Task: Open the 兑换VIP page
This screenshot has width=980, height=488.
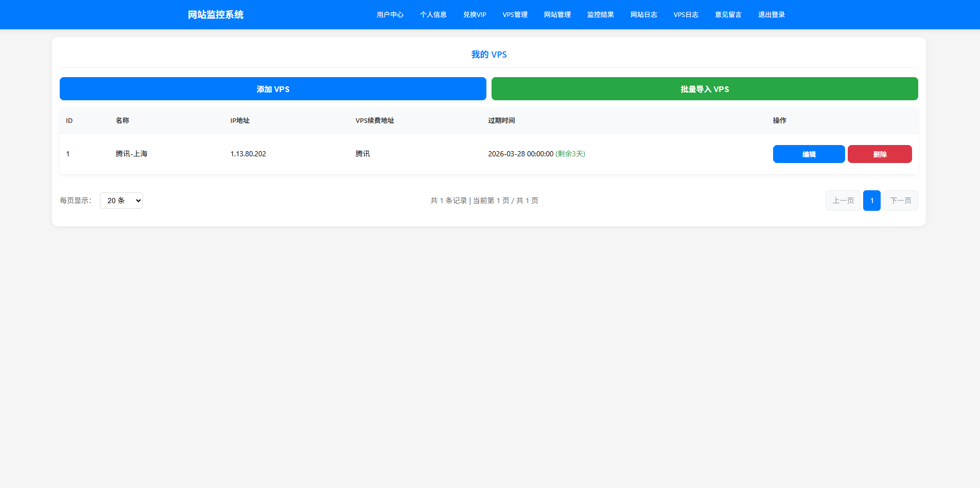Action: pos(474,15)
